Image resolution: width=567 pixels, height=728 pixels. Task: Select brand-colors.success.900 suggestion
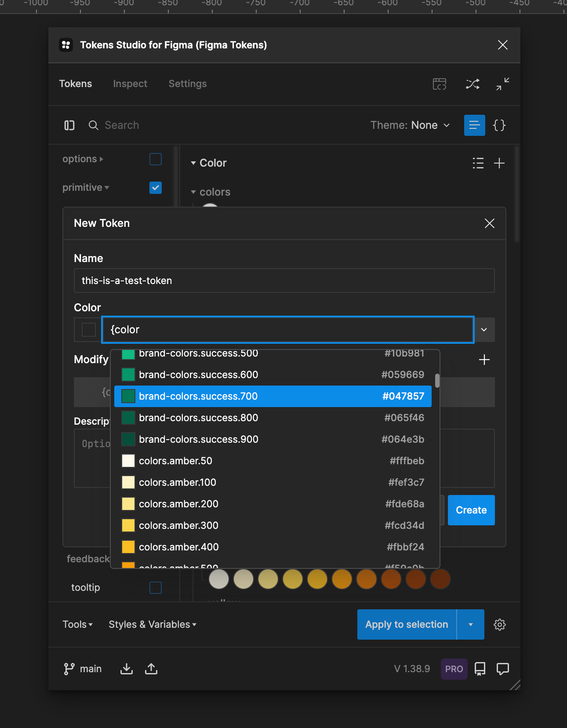pyautogui.click(x=273, y=439)
